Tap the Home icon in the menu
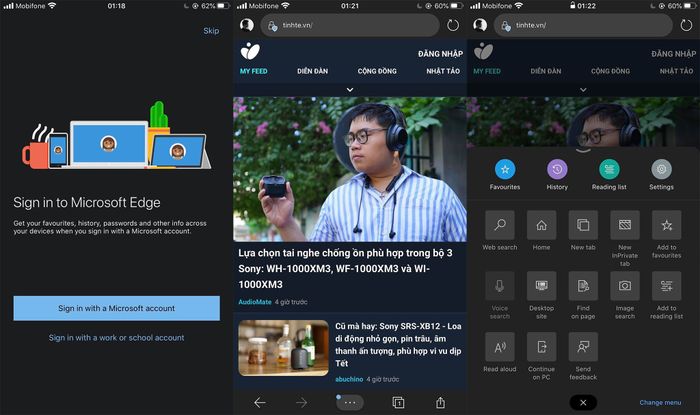 (x=542, y=225)
